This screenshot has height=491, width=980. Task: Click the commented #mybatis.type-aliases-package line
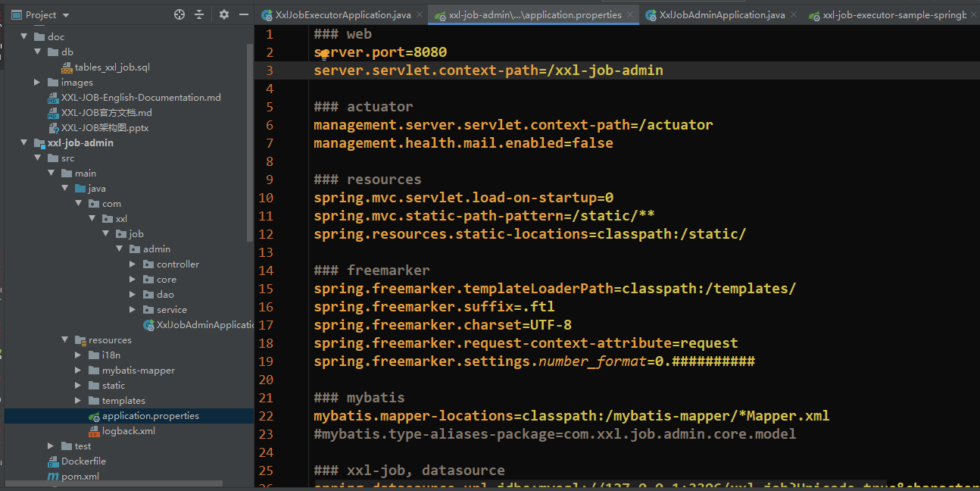[x=555, y=434]
